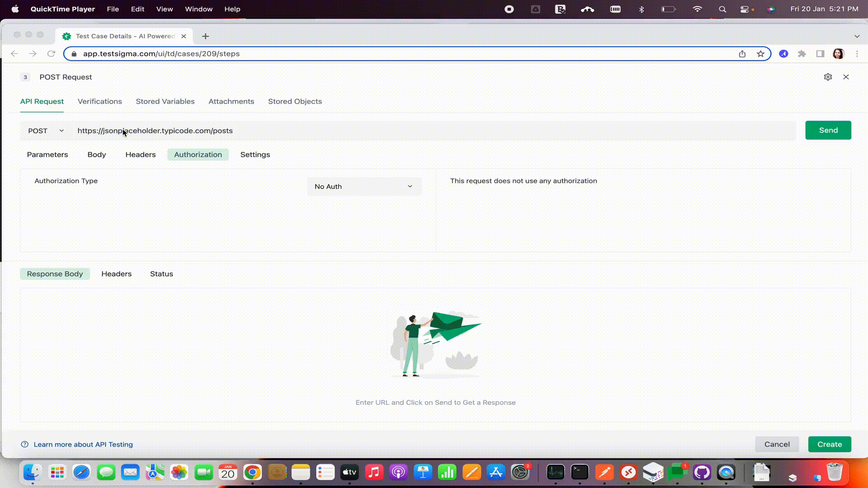Switch to the Body tab
This screenshot has height=488, width=868.
coord(97,155)
